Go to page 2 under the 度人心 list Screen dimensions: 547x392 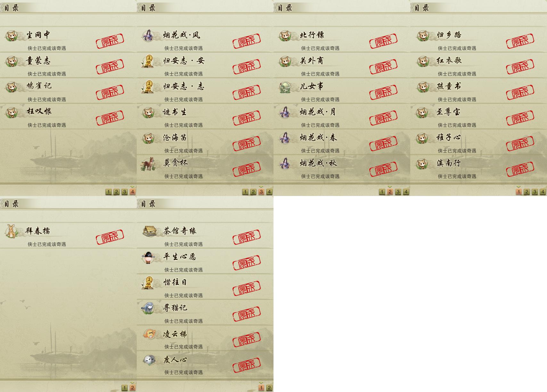pyautogui.click(x=269, y=388)
